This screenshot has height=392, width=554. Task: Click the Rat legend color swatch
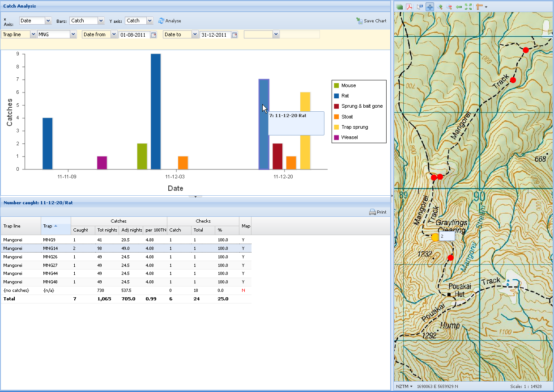[337, 96]
